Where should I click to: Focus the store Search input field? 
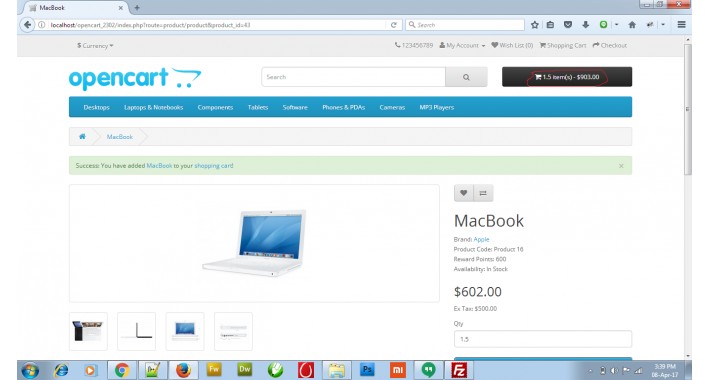click(x=353, y=77)
